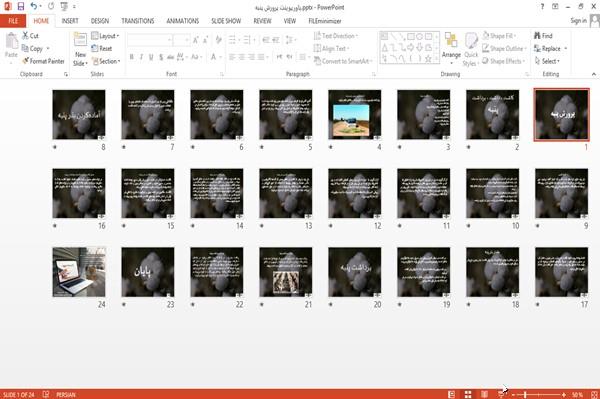The height and width of the screenshot is (399, 600).
Task: Click the Paste clipboard icon
Action: click(11, 41)
